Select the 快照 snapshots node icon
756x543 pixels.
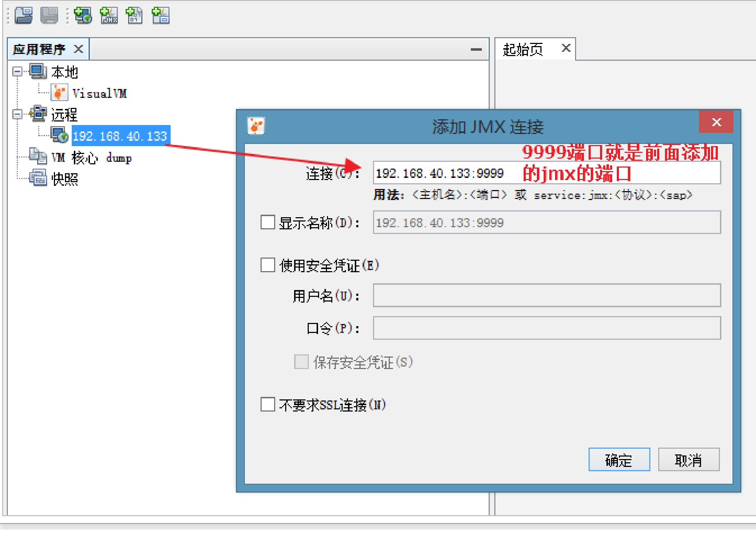[x=38, y=178]
